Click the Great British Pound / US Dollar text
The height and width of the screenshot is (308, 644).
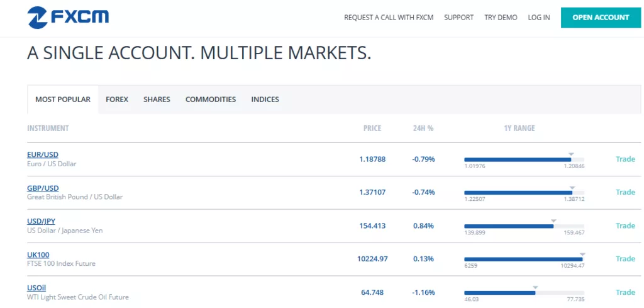click(x=75, y=197)
